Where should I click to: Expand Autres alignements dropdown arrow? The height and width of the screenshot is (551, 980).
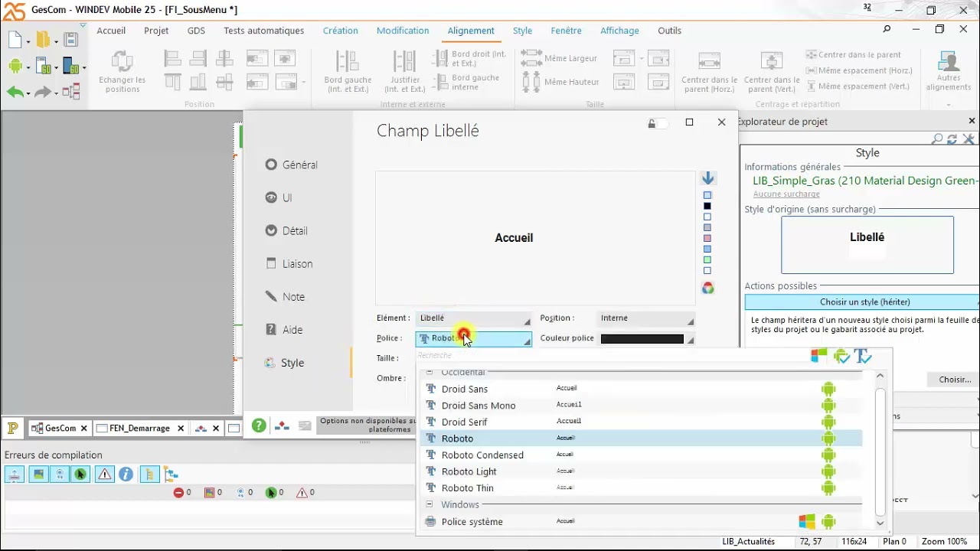coord(949,104)
